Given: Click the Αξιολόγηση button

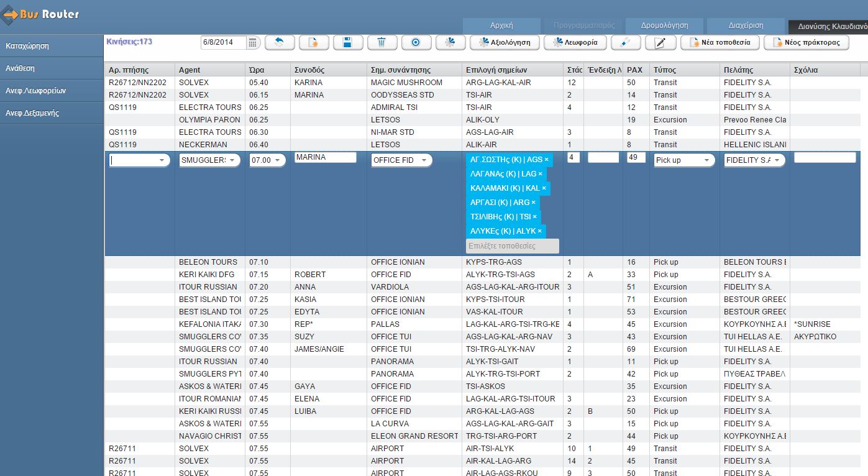Looking at the screenshot, I should click(x=504, y=42).
